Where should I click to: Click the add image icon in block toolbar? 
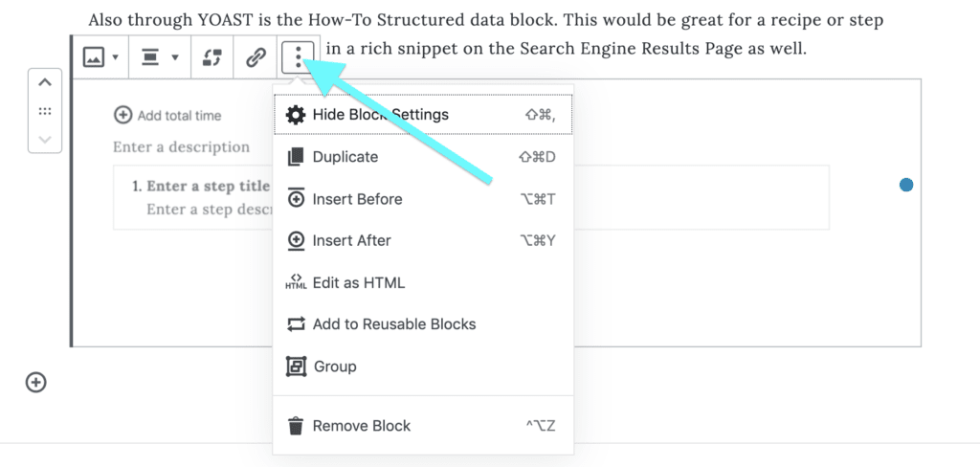pyautogui.click(x=93, y=57)
